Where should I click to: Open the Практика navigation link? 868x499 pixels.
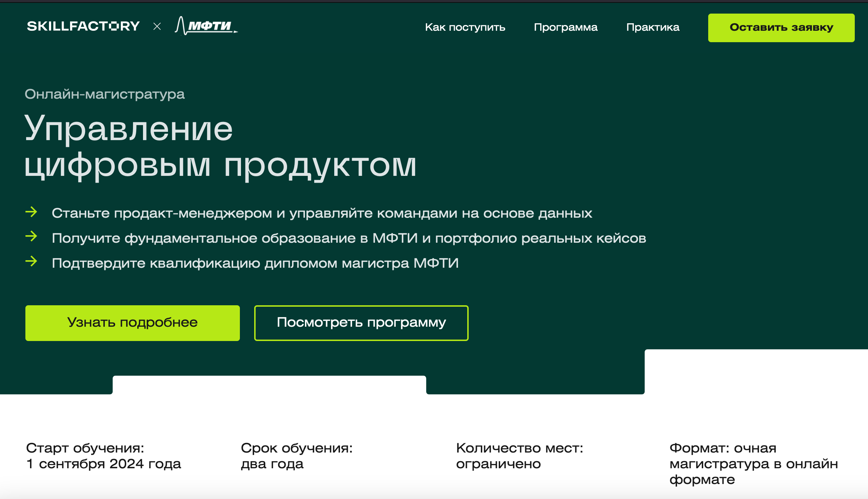click(653, 27)
